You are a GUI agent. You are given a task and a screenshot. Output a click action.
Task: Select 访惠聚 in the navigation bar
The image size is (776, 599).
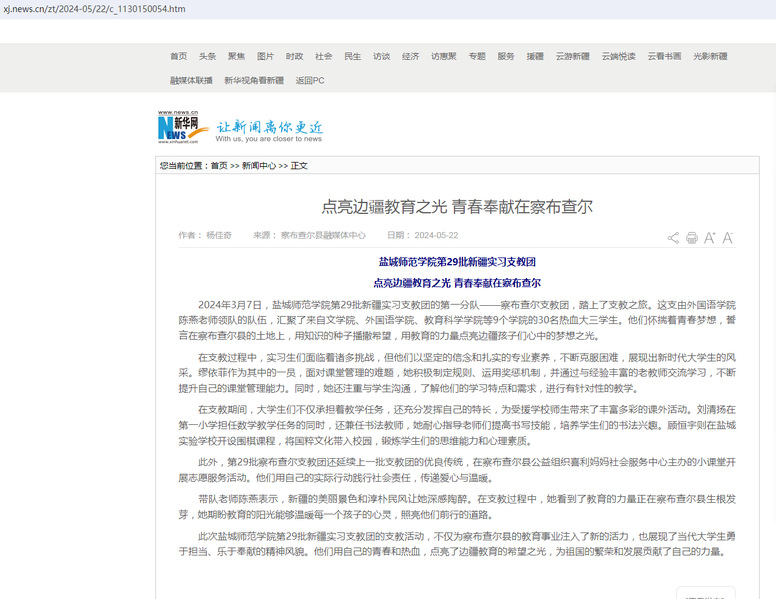444,56
